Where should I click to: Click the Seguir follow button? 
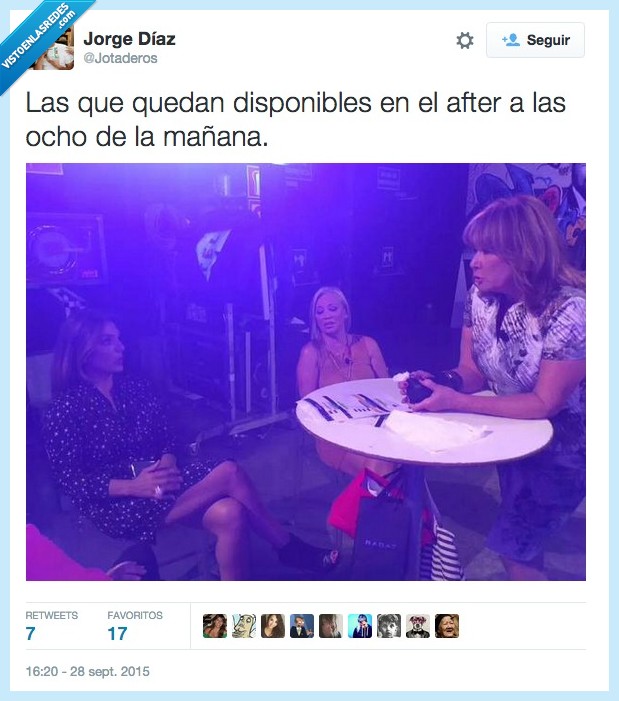(535, 40)
